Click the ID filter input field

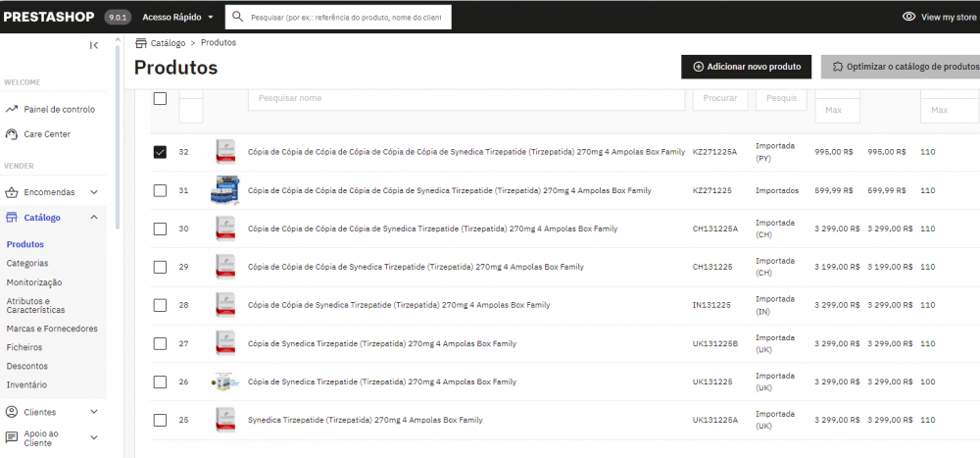(x=191, y=110)
